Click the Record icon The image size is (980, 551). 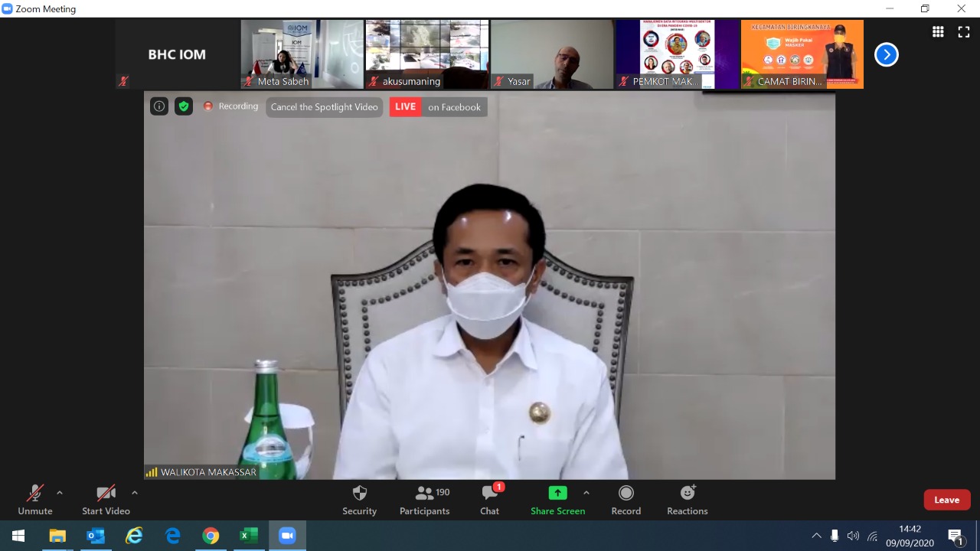tap(626, 494)
